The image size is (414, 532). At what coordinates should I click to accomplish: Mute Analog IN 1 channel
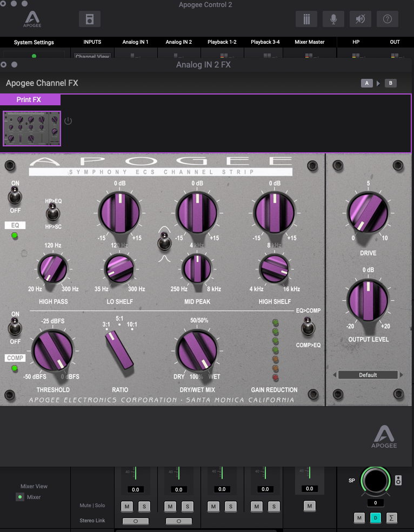tap(127, 507)
